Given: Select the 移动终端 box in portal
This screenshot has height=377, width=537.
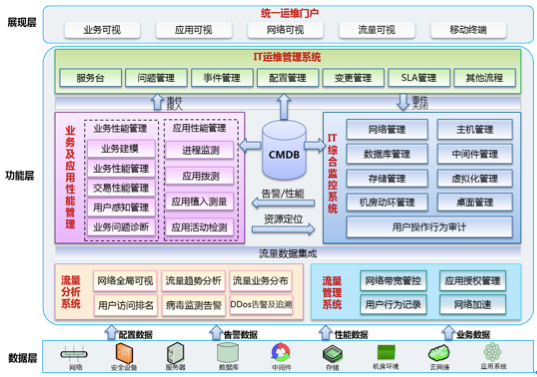Looking at the screenshot, I should tap(468, 30).
